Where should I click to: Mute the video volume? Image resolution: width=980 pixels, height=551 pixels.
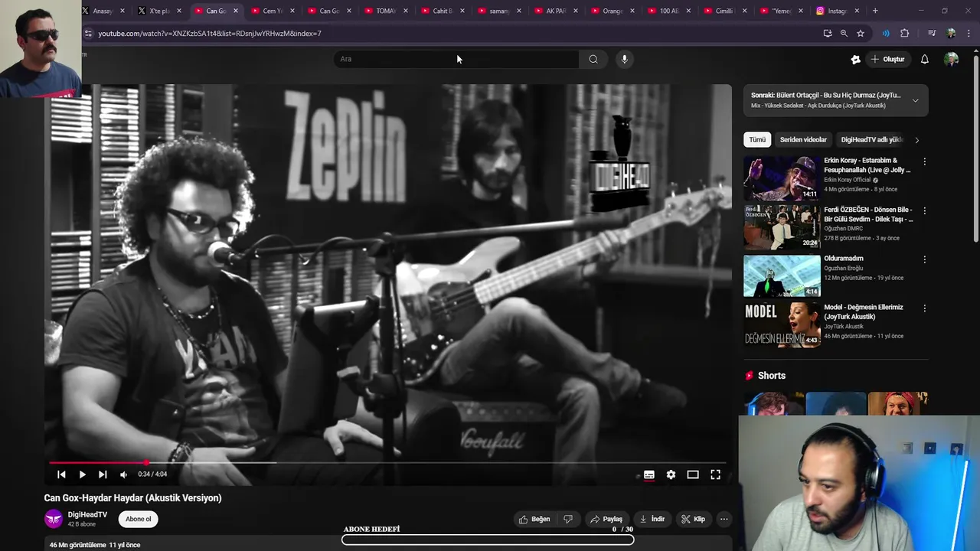click(x=123, y=474)
